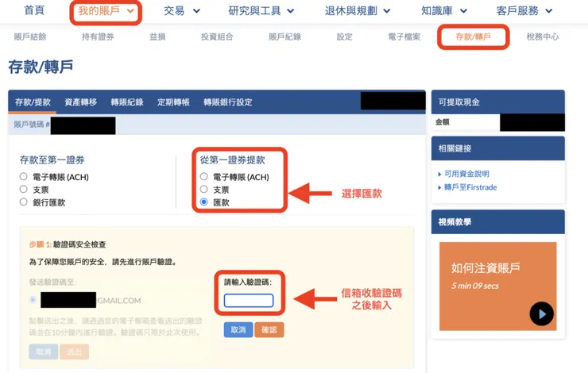This screenshot has width=588, height=373.
Task: Open the 交易 menu
Action: [174, 11]
